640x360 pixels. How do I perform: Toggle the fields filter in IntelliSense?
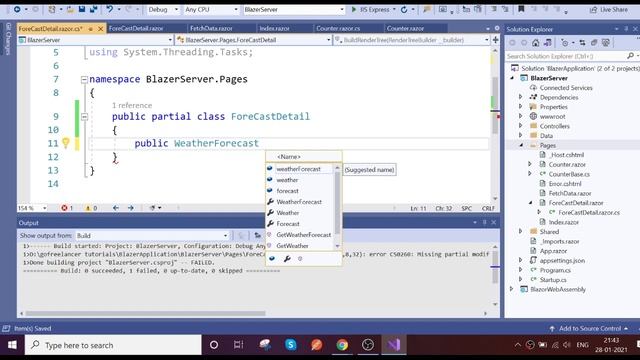(272, 258)
